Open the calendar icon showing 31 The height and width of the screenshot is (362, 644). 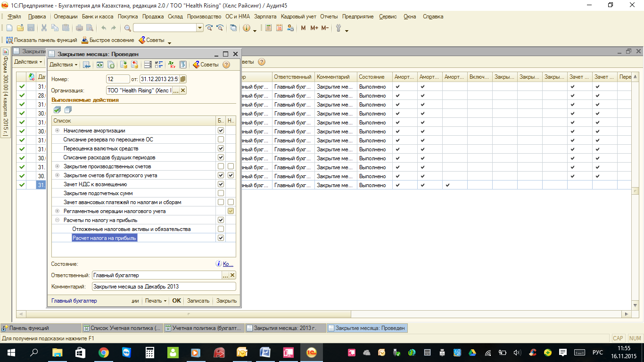pos(279,28)
